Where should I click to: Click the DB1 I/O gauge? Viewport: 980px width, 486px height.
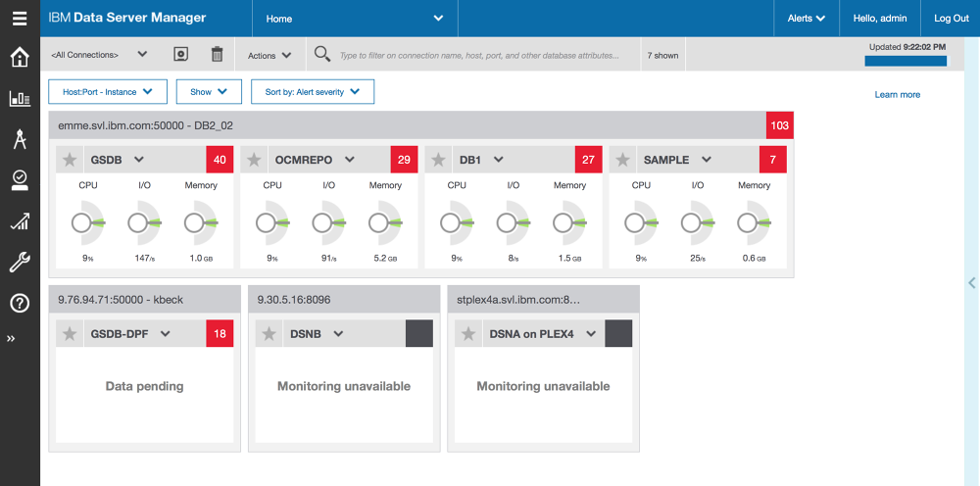point(514,223)
